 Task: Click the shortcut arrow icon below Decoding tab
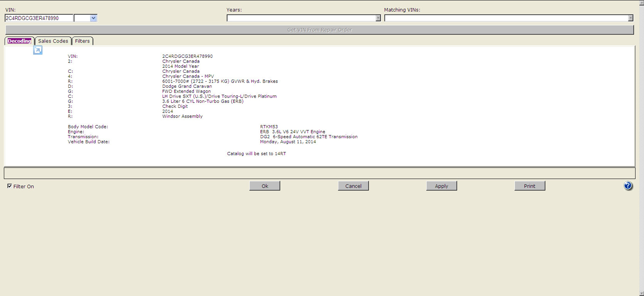coord(38,50)
